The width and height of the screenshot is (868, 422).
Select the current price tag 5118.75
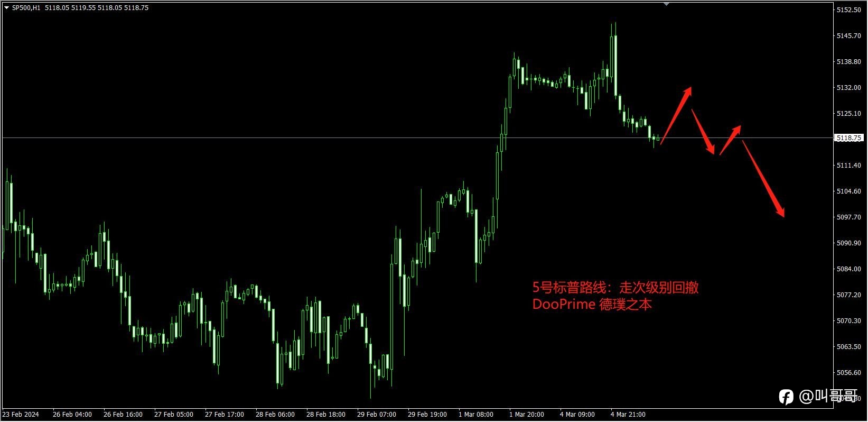tap(848, 138)
